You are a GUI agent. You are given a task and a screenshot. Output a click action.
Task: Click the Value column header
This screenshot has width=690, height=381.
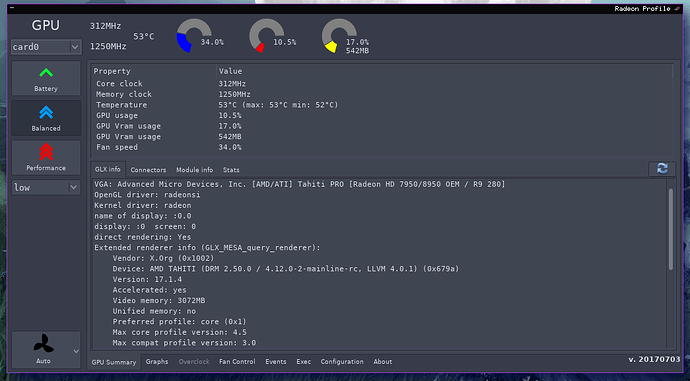tap(444, 71)
